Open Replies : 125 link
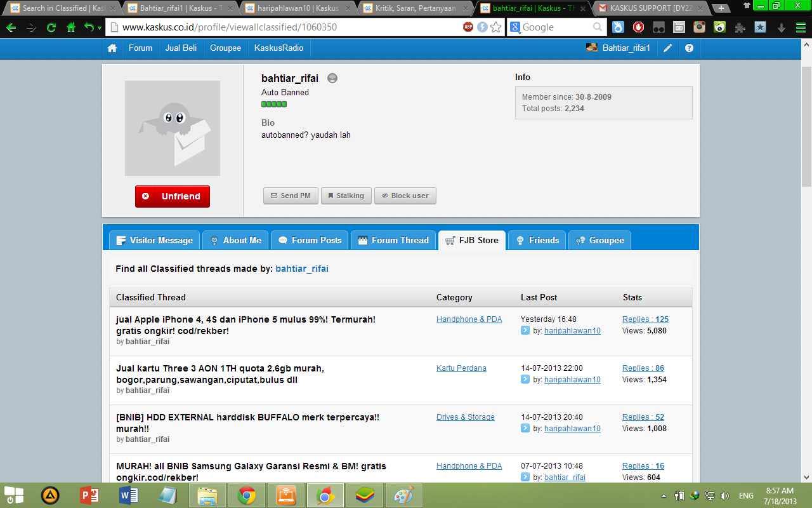The height and width of the screenshot is (508, 812). pyautogui.click(x=645, y=319)
